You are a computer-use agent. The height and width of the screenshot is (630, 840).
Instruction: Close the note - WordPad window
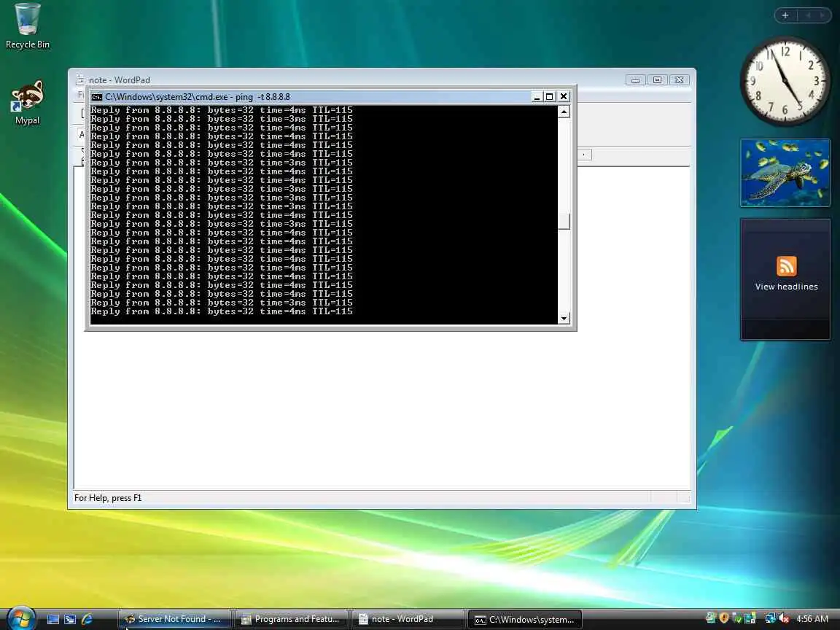pyautogui.click(x=680, y=79)
